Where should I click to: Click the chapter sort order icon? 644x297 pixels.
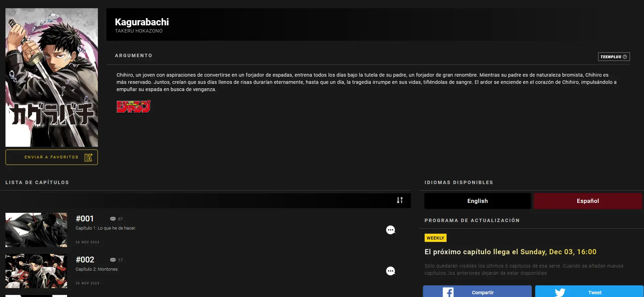click(400, 200)
